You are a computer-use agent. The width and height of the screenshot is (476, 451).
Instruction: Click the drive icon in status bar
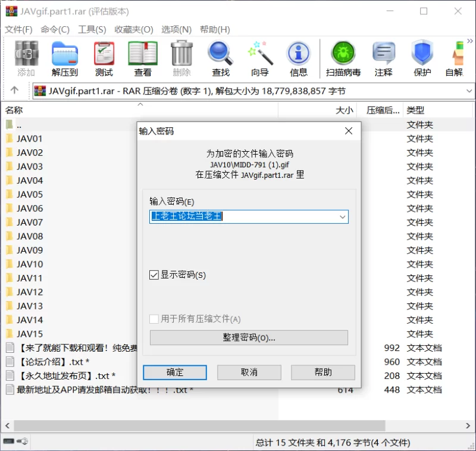point(8,441)
